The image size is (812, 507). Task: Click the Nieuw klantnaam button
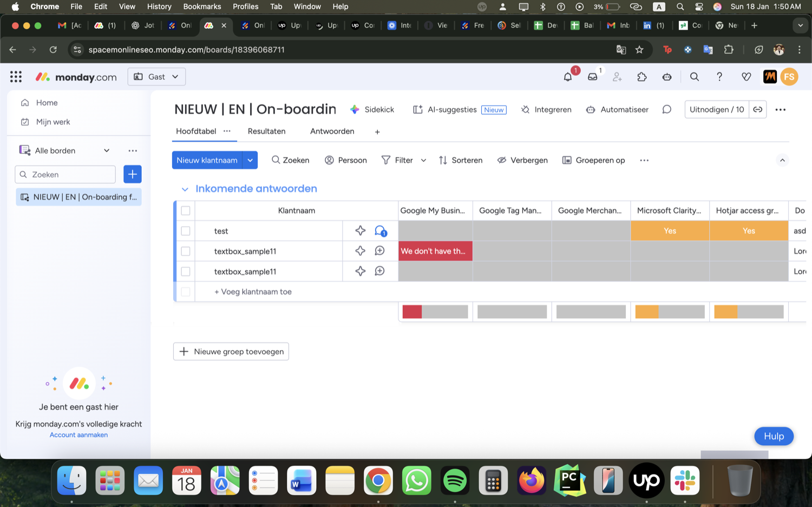point(207,160)
